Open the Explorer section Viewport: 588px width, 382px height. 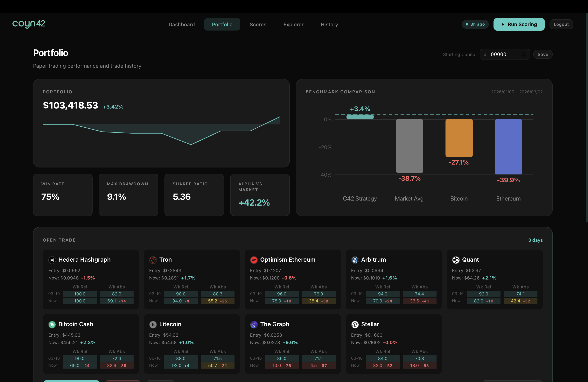coord(293,24)
